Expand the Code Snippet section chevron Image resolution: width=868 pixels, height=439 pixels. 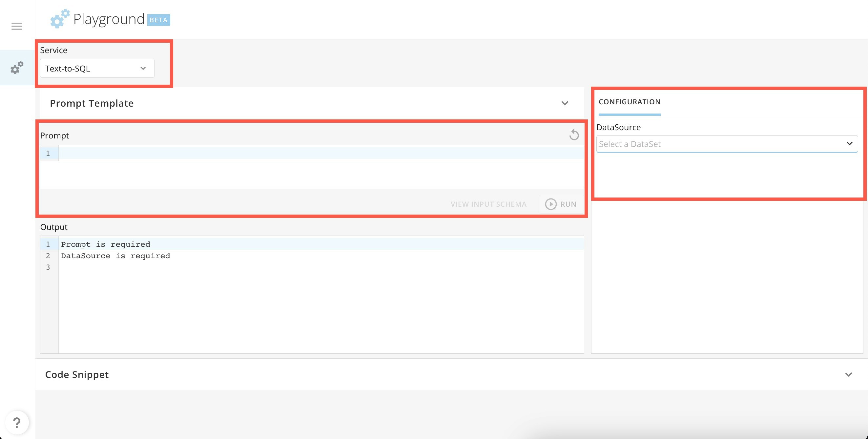click(x=848, y=375)
